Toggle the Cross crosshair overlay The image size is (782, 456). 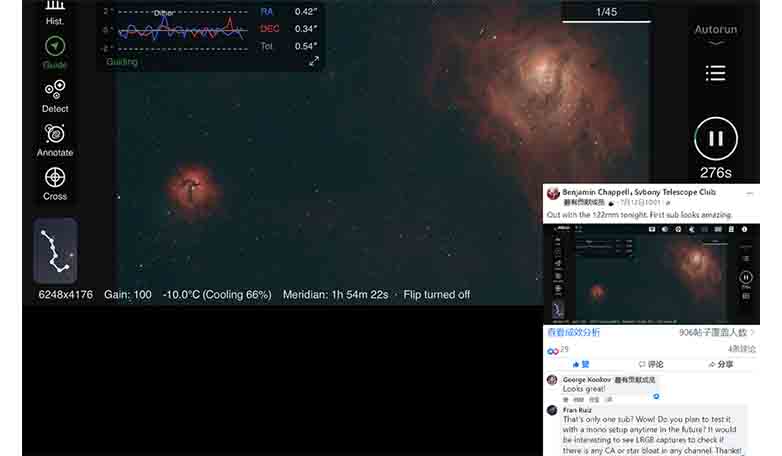pyautogui.click(x=55, y=182)
